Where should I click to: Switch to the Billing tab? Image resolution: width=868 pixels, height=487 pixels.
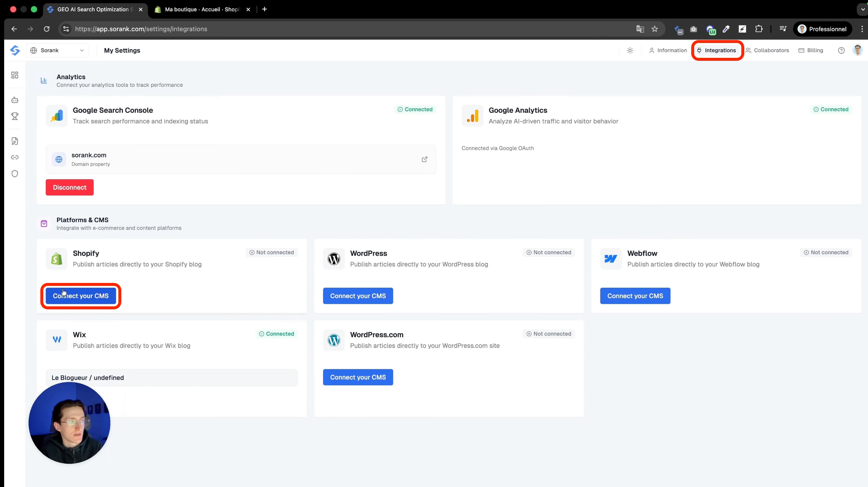pyautogui.click(x=811, y=50)
